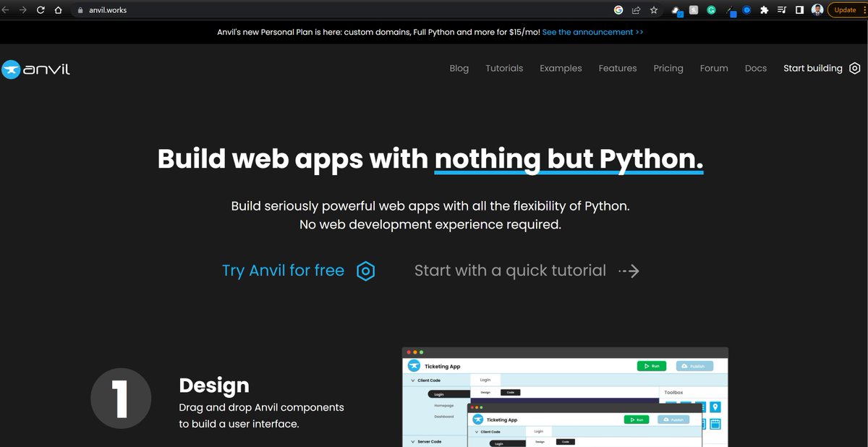This screenshot has height=447, width=868.
Task: Bookmark this tab with the star icon
Action: tap(654, 10)
